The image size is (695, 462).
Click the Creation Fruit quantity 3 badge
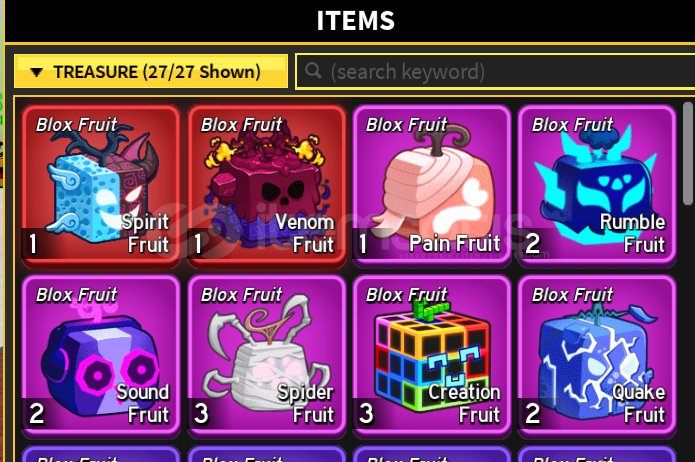point(366,413)
